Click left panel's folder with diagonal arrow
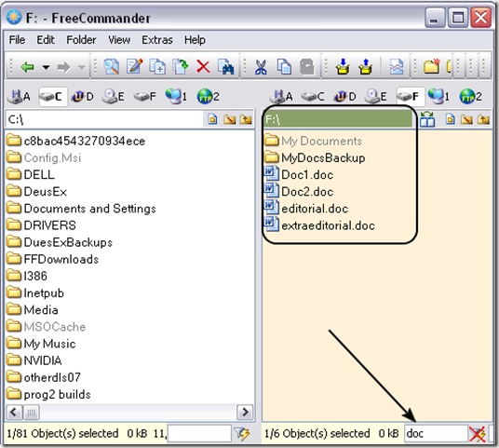499x448 pixels. [x=229, y=119]
